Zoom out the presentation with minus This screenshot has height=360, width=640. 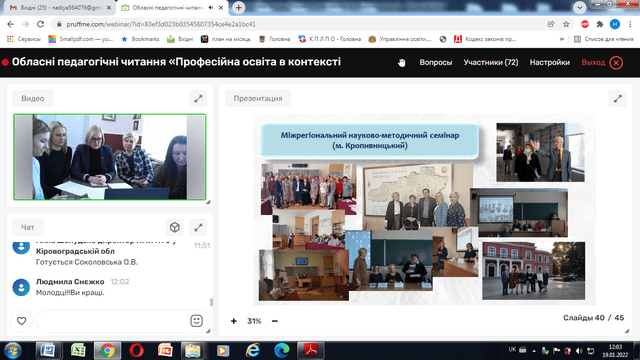pos(275,321)
